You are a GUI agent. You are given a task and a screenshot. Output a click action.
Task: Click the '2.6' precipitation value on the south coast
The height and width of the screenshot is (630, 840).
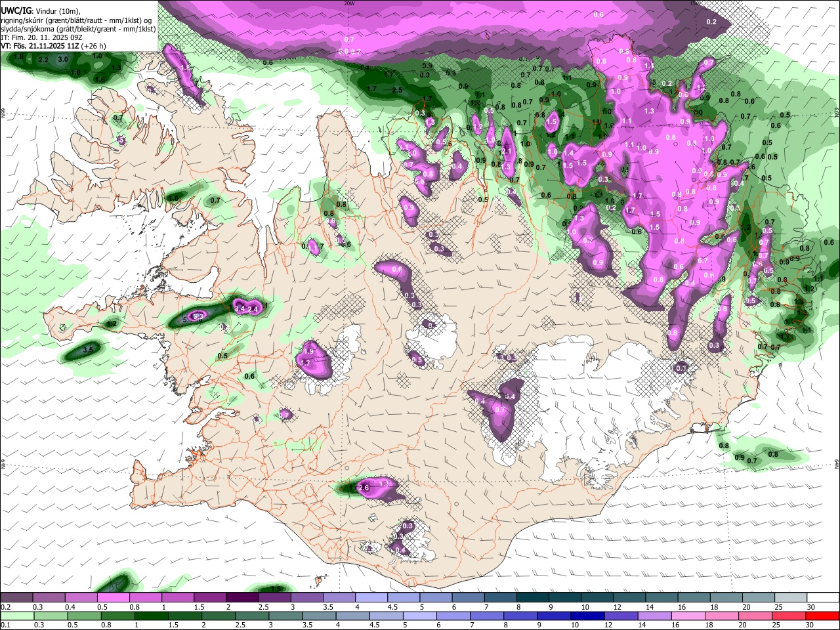pos(365,488)
